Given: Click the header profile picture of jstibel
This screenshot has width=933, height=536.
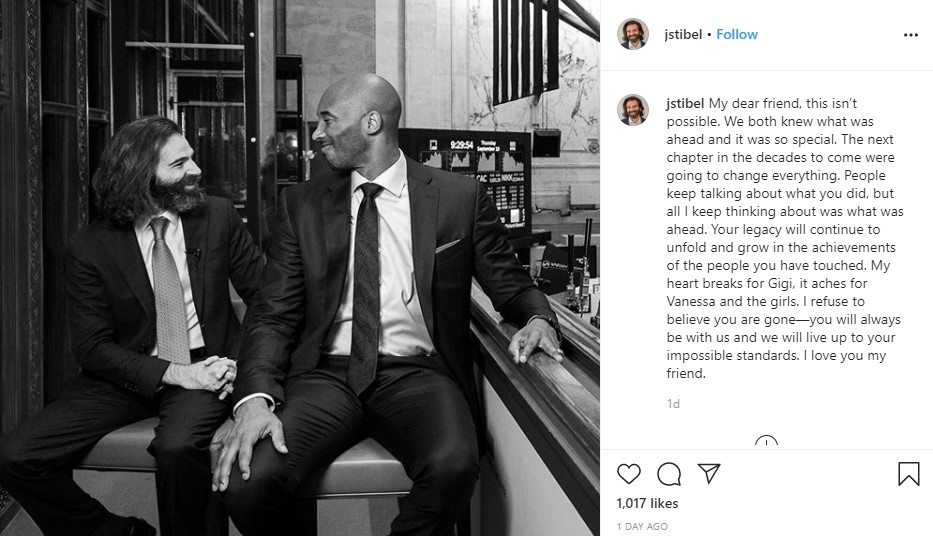Looking at the screenshot, I should (x=633, y=34).
